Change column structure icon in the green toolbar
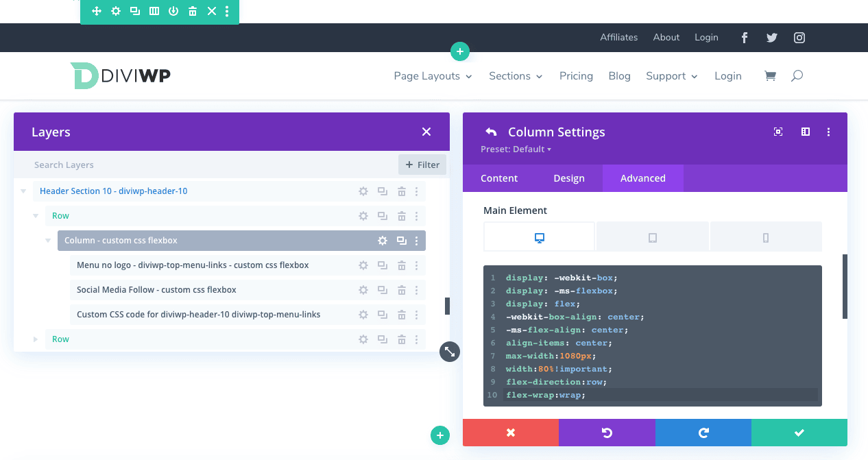This screenshot has width=868, height=460. (154, 11)
